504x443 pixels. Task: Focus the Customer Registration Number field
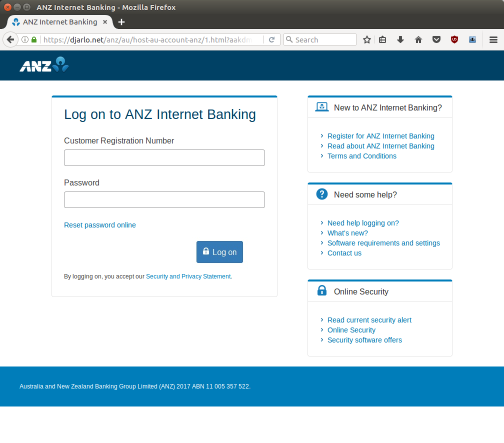pyautogui.click(x=164, y=157)
